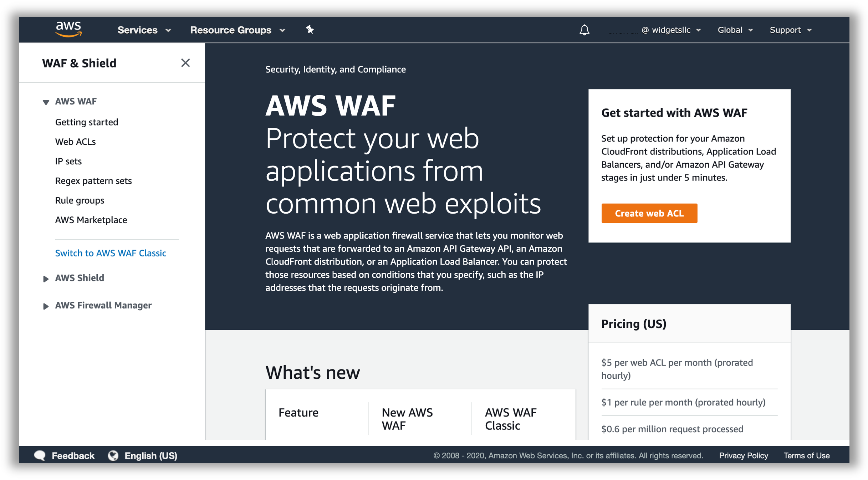
Task: Expand the AWS Firewall Manager section
Action: pyautogui.click(x=46, y=306)
